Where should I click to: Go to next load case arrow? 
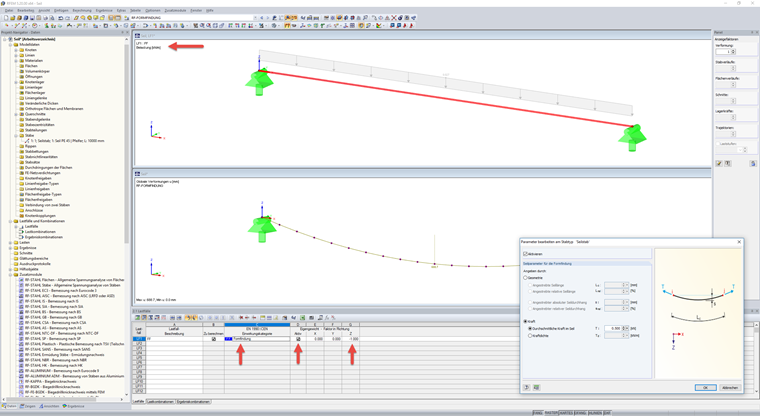268,18
